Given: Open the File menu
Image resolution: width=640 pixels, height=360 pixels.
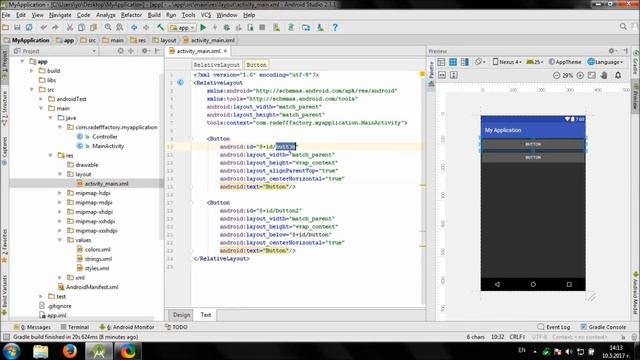Looking at the screenshot, I should click(x=6, y=15).
